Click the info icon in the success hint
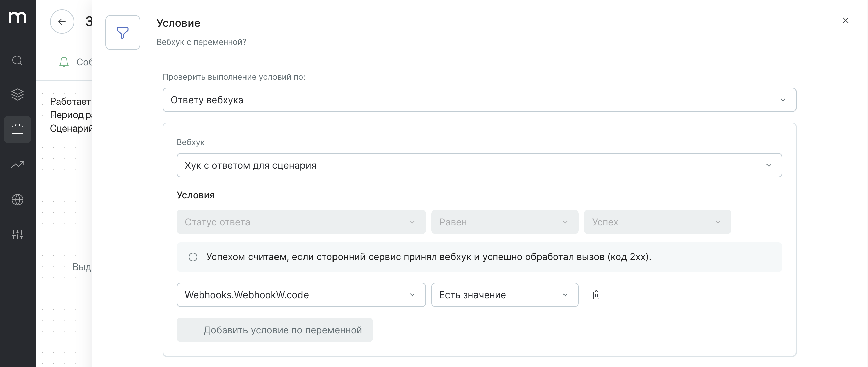The image size is (868, 367). [x=193, y=257]
